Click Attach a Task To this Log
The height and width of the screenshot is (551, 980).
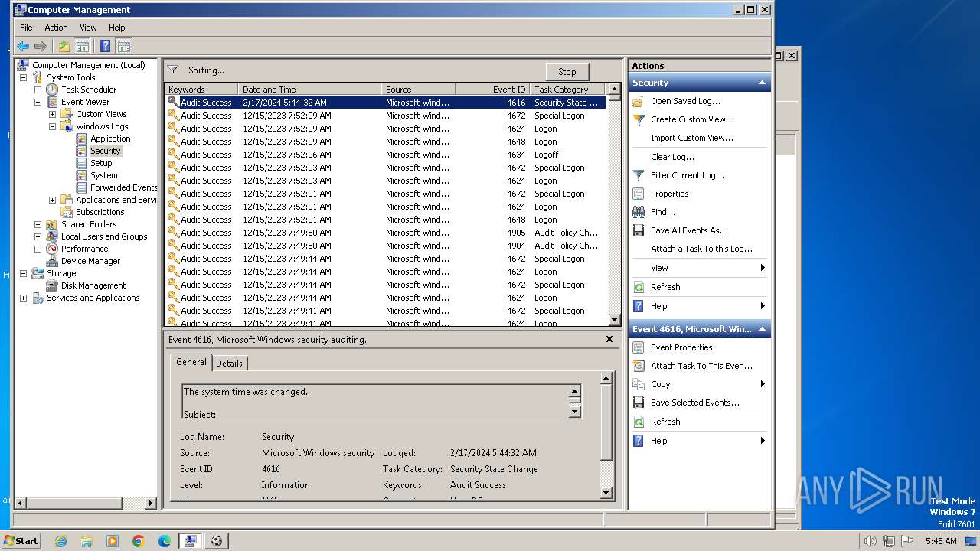pyautogui.click(x=701, y=249)
